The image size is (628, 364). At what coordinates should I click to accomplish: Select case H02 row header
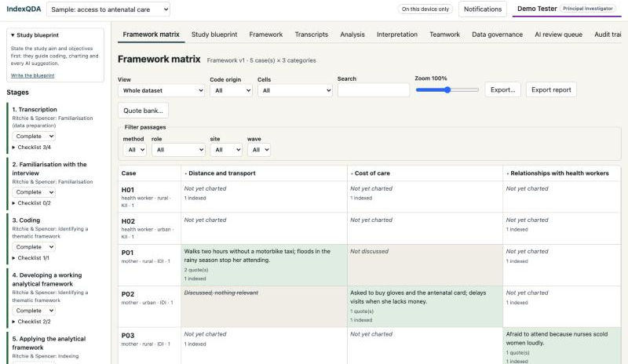(x=149, y=228)
